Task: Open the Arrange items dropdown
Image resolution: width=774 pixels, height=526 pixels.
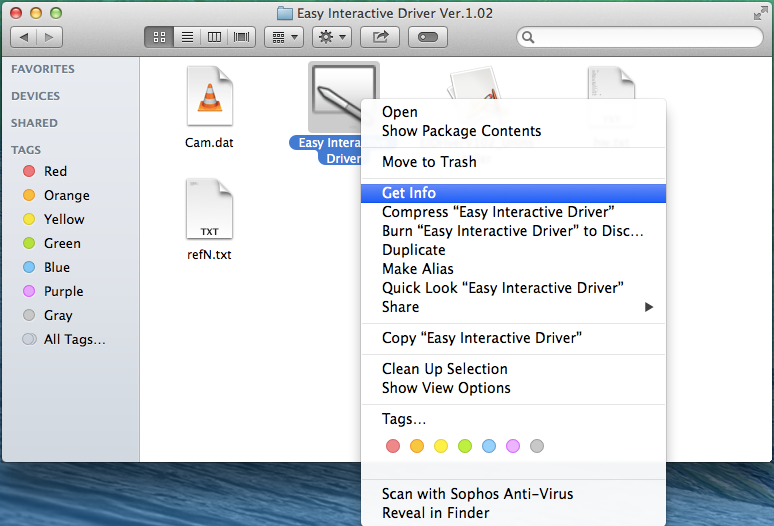Action: (x=283, y=37)
